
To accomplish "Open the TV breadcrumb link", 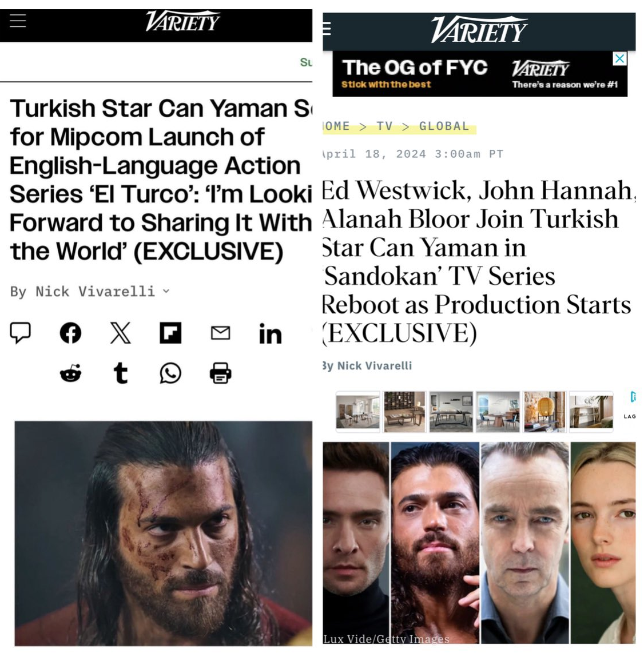I will point(384,126).
